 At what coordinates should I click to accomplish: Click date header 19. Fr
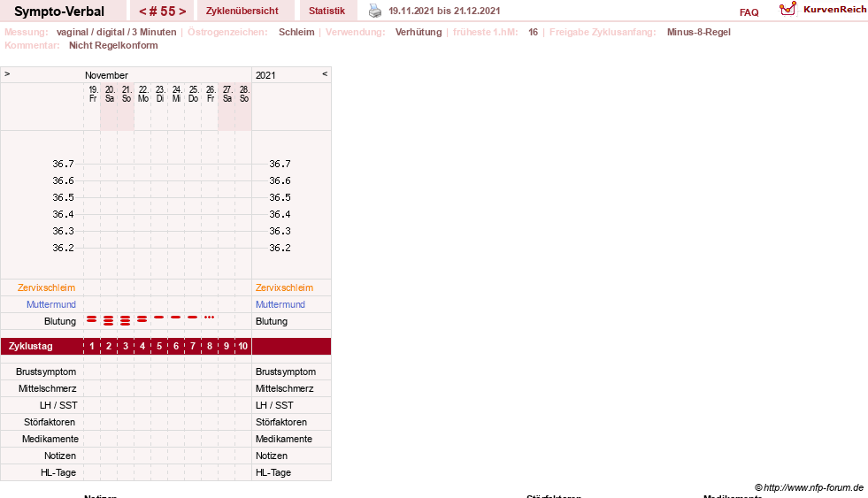pyautogui.click(x=93, y=94)
